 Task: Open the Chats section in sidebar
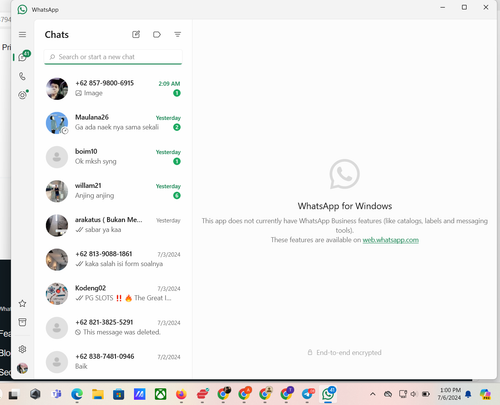pyautogui.click(x=23, y=56)
